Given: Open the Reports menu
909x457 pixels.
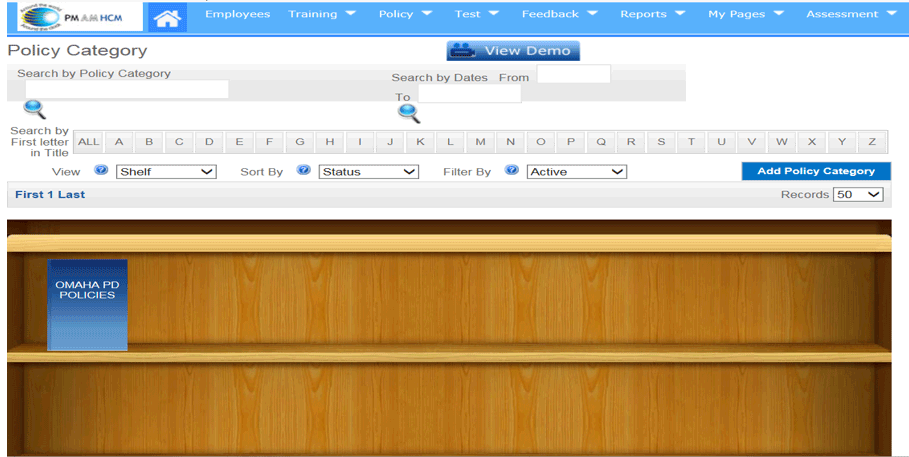Looking at the screenshot, I should pyautogui.click(x=652, y=14).
